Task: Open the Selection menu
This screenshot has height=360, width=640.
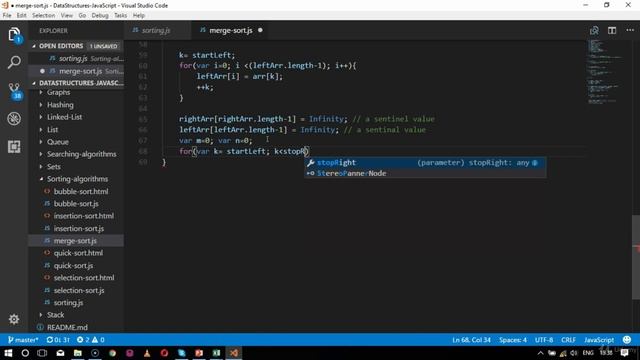Action: (x=43, y=16)
